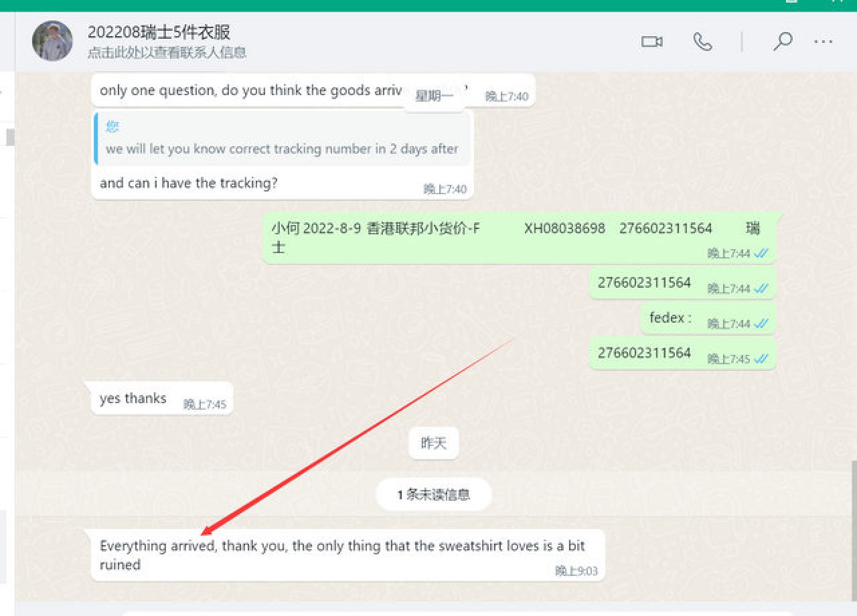The image size is (857, 616).
Task: Click the read-receipt checkmarks on 'fedex :' message
Action: (x=761, y=324)
